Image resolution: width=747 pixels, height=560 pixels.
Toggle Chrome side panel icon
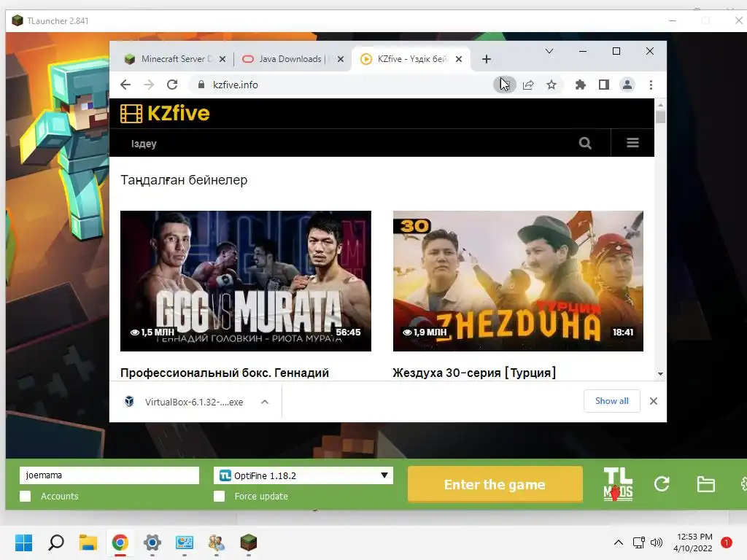coord(603,85)
